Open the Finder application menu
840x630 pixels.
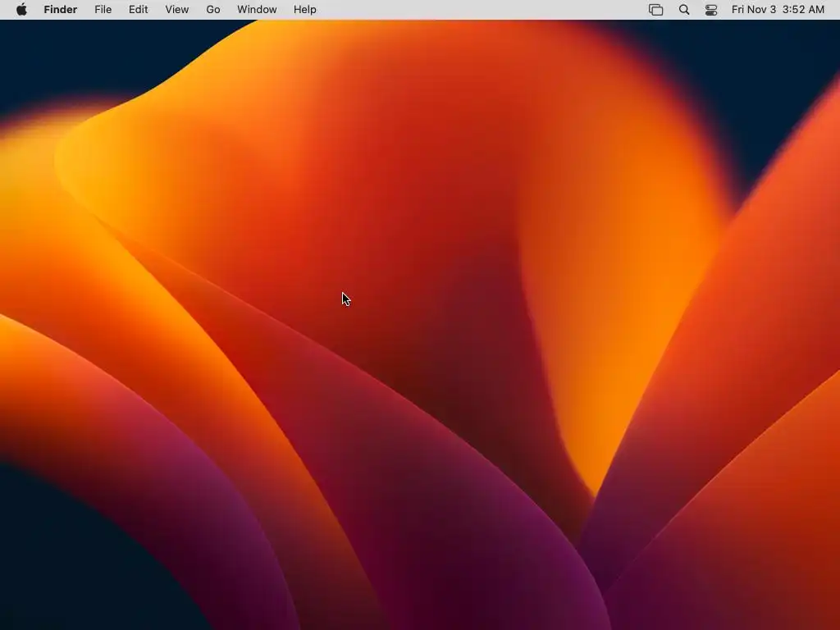tap(61, 10)
